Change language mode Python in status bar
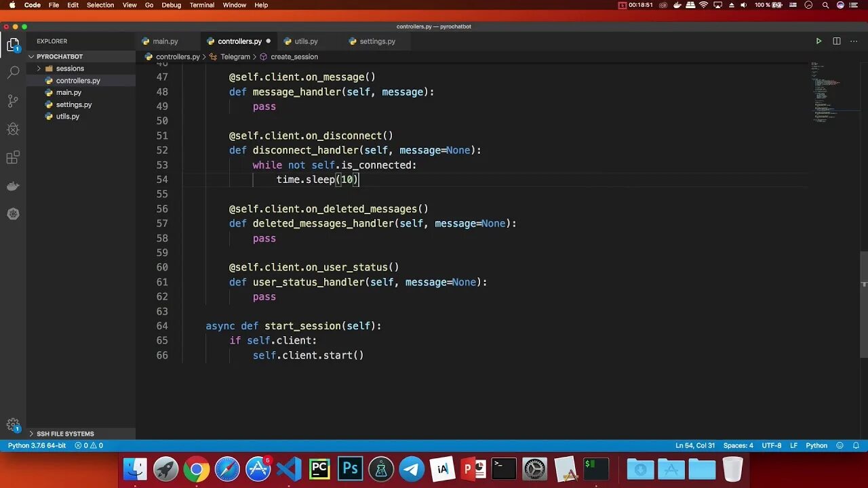868x488 pixels. point(816,445)
